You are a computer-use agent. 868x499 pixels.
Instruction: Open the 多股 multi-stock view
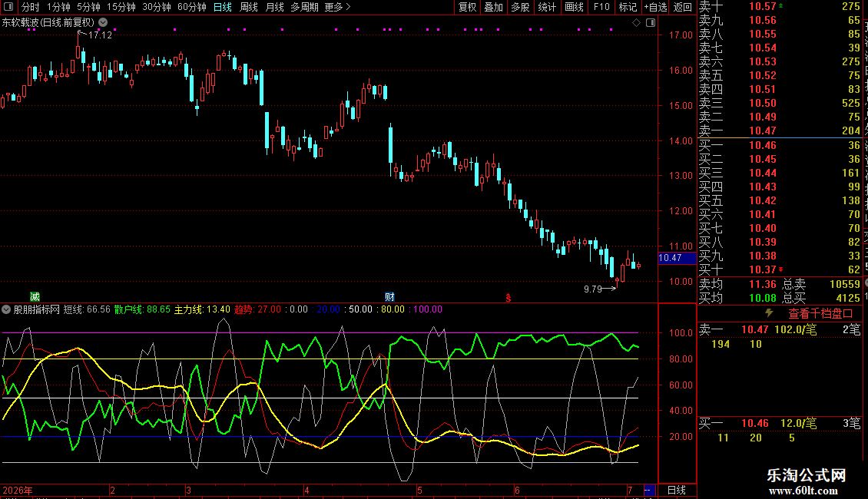520,7
